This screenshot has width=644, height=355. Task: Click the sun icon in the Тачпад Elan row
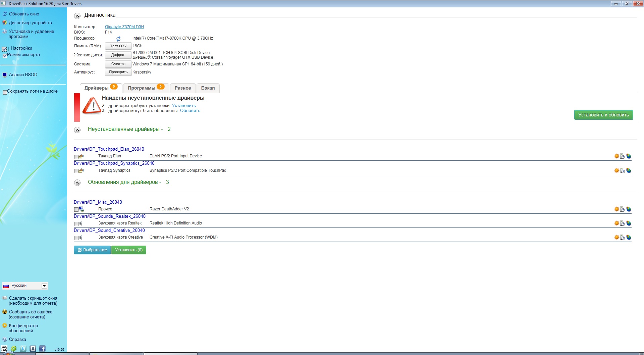click(x=616, y=156)
